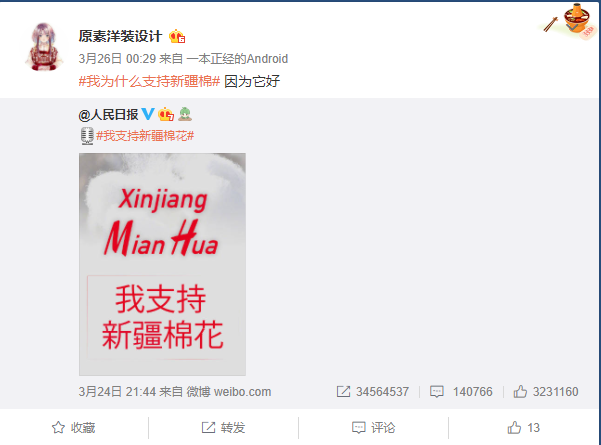The height and width of the screenshot is (445, 601).
Task: Like the original post with 3231160 likes
Action: click(546, 392)
